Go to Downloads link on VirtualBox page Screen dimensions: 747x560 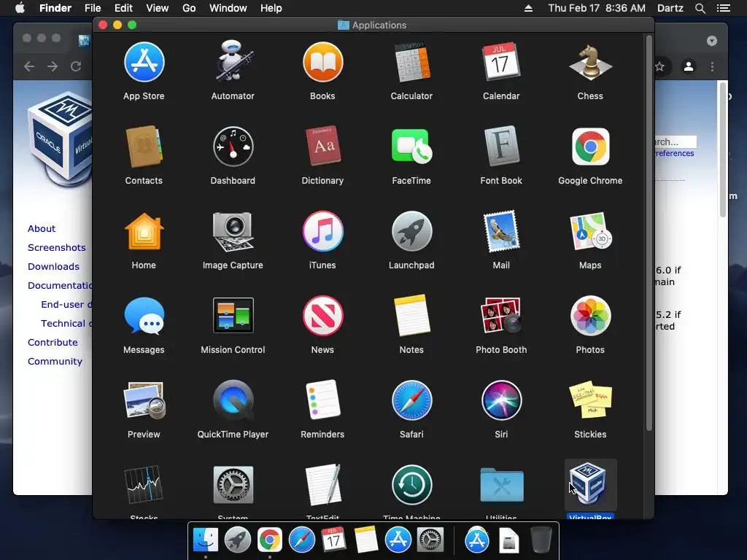pyautogui.click(x=53, y=267)
